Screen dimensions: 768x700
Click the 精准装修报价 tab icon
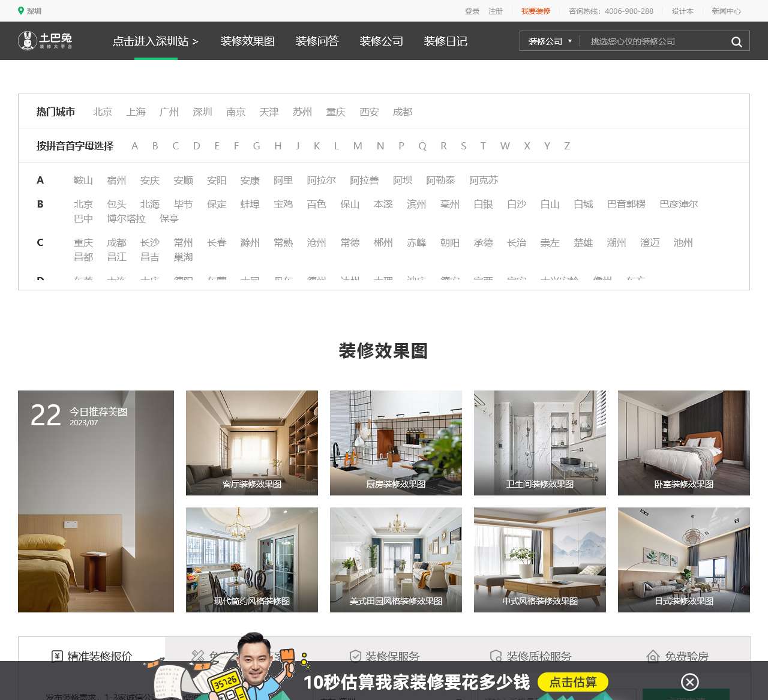click(x=57, y=656)
